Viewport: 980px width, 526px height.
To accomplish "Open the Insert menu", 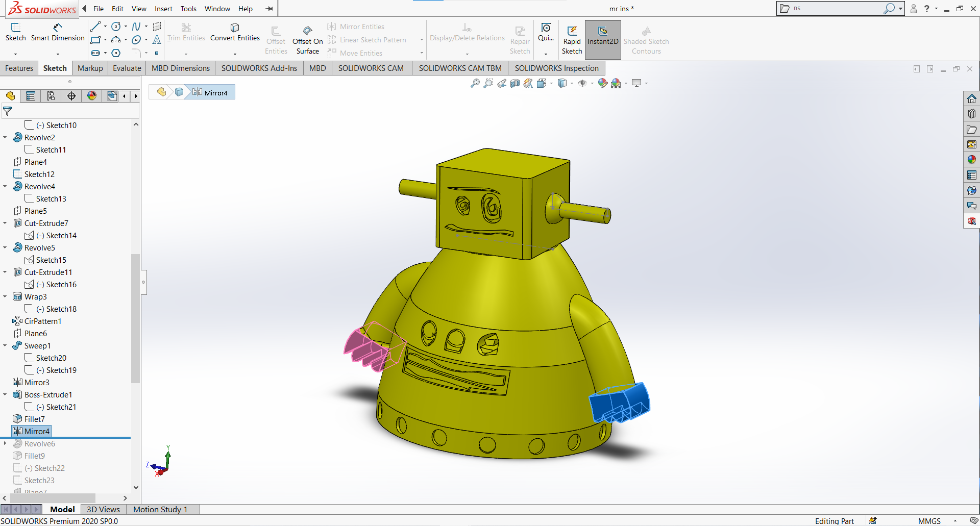I will pos(163,9).
